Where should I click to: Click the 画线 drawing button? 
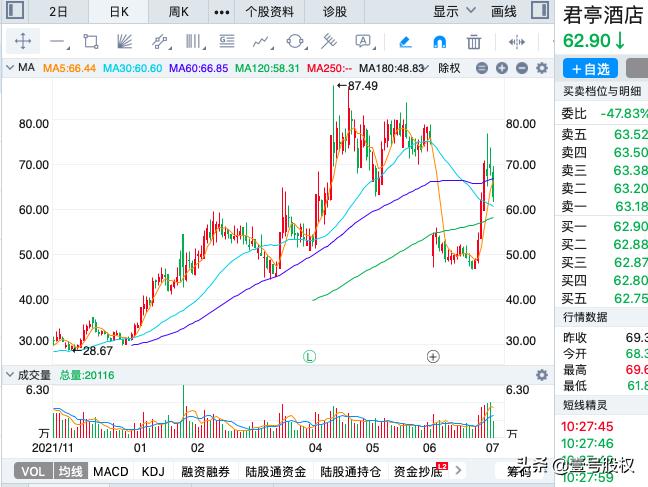pos(503,11)
